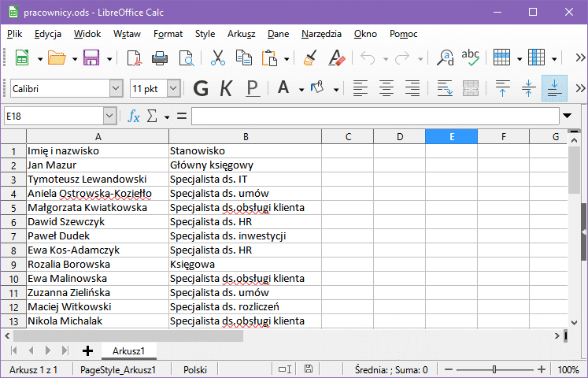Toggle italic formatting (K button)
Screen dimensions: 588x378
226,88
